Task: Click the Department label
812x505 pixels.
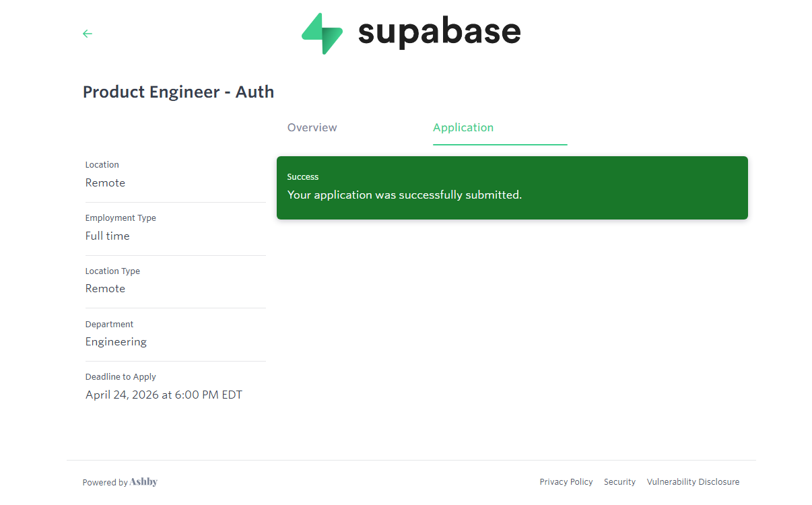Action: (110, 325)
